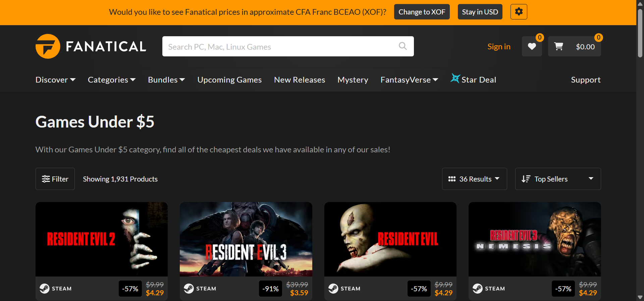This screenshot has height=301, width=644.
Task: Click the $39.99 struck-through price
Action: point(297,285)
